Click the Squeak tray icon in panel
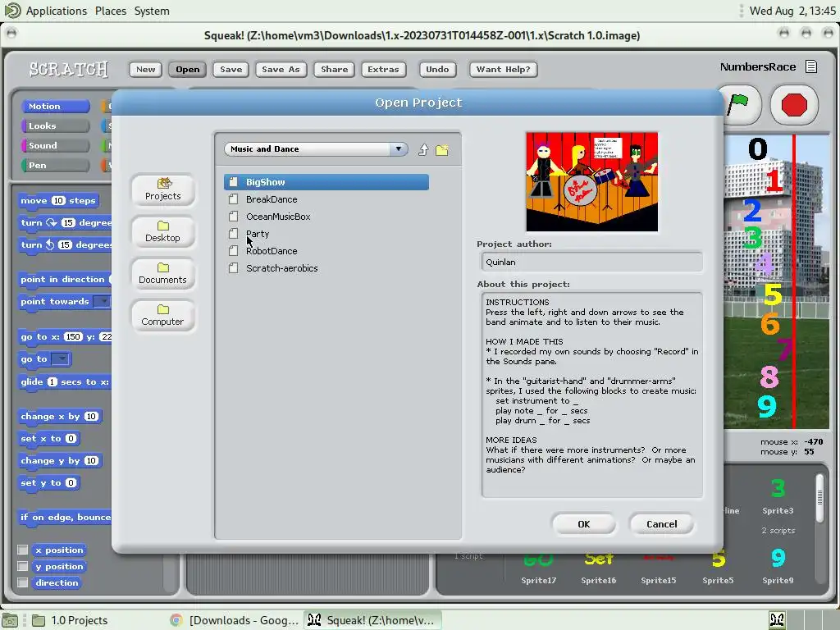The height and width of the screenshot is (630, 840). point(778,620)
